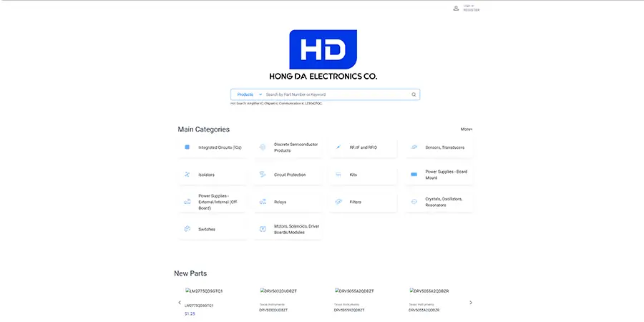
Task: Click the user account icon
Action: point(456,9)
